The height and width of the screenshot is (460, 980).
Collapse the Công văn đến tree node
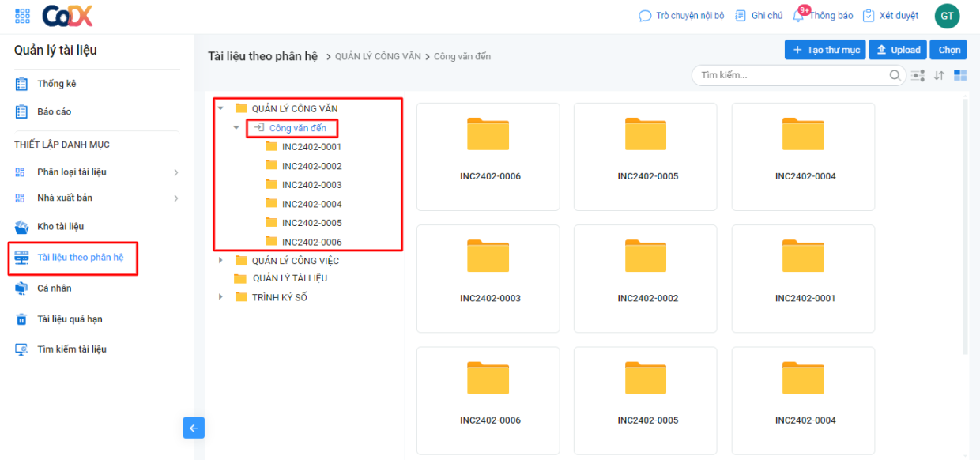235,126
